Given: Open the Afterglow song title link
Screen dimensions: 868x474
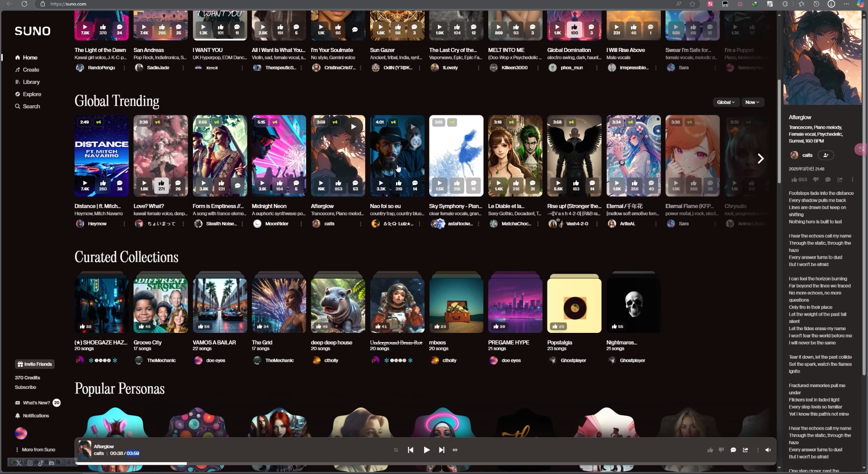Looking at the screenshot, I should pos(322,206).
